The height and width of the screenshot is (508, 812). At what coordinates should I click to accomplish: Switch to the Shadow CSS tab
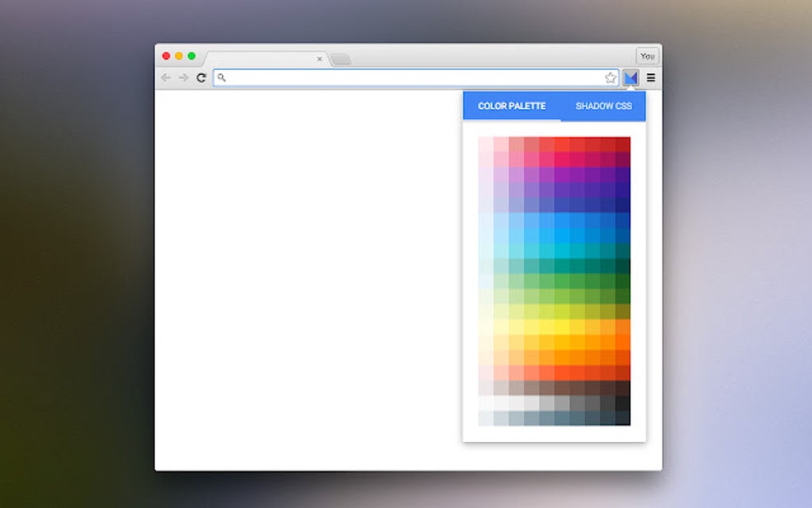coord(603,106)
